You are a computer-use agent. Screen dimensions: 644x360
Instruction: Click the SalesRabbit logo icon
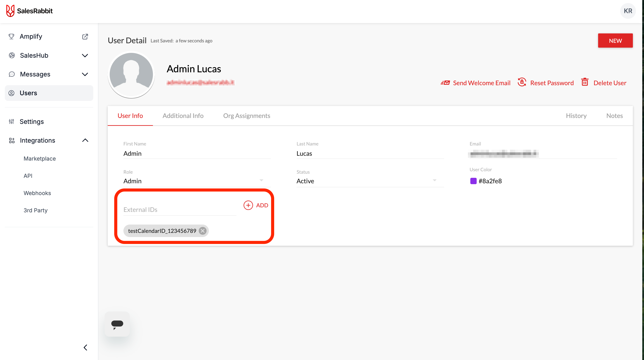click(x=10, y=11)
